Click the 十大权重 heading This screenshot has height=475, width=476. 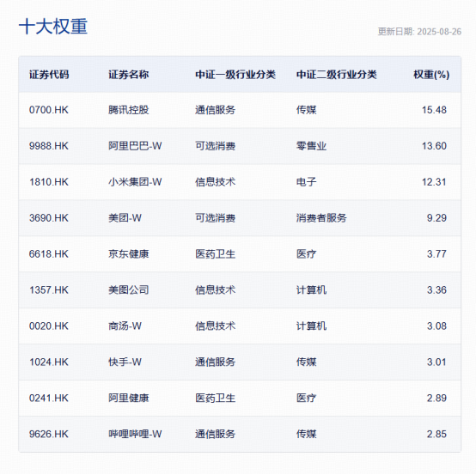53,27
